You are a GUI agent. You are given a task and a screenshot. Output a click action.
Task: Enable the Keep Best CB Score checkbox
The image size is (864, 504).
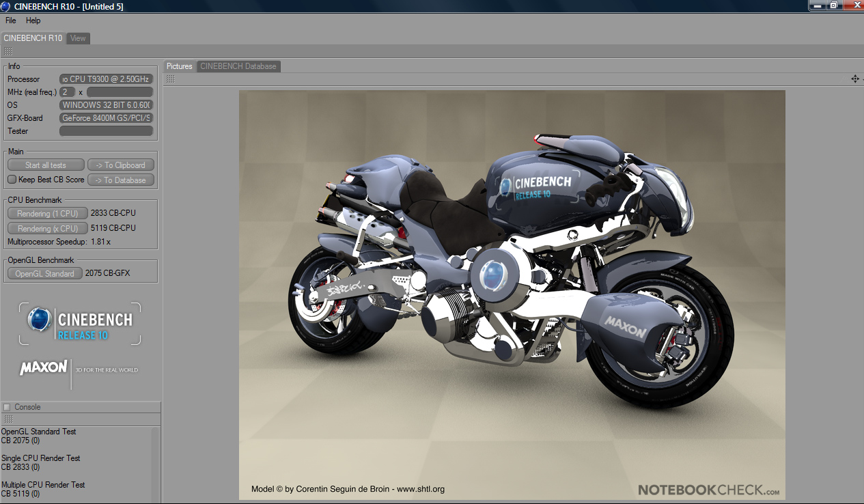(12, 180)
